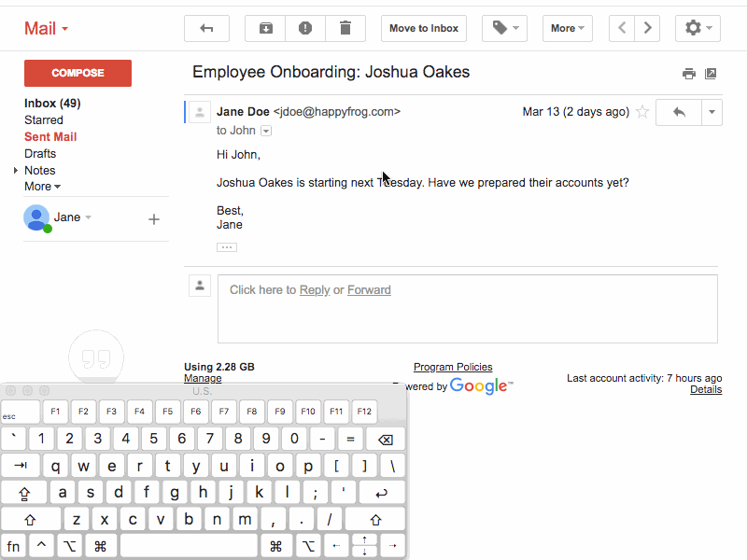Viewport: 747px width, 560px height.
Task: Tap the left arrow key on keyboard viewer
Action: (336, 546)
